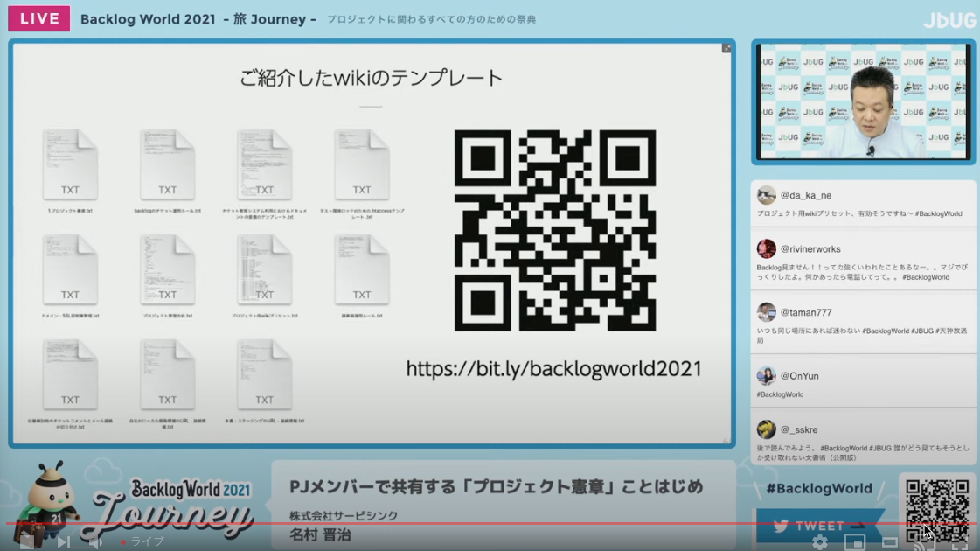Click the small icon at slide's top-right corner

point(726,48)
